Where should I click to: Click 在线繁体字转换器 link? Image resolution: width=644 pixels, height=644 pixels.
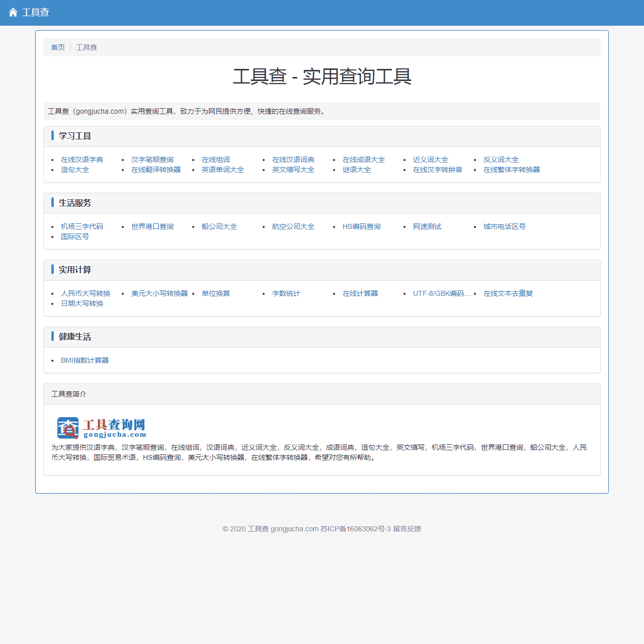point(512,170)
